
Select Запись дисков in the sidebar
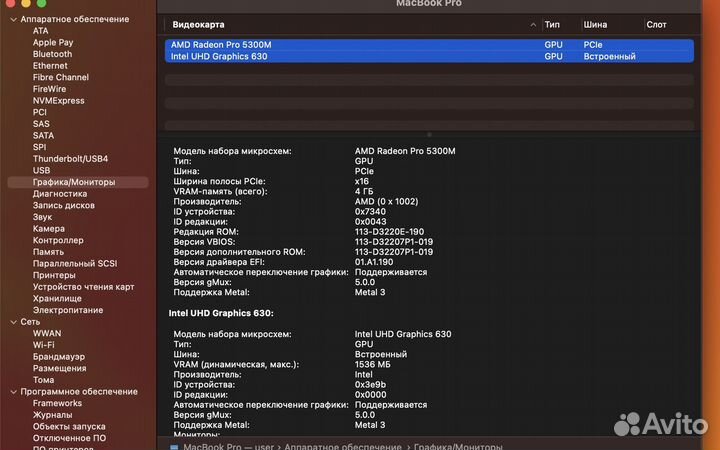63,205
